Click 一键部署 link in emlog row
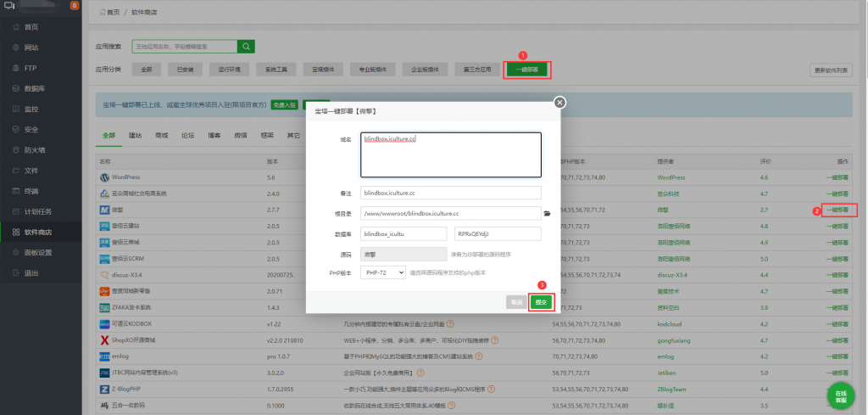868x415 pixels. (837, 356)
